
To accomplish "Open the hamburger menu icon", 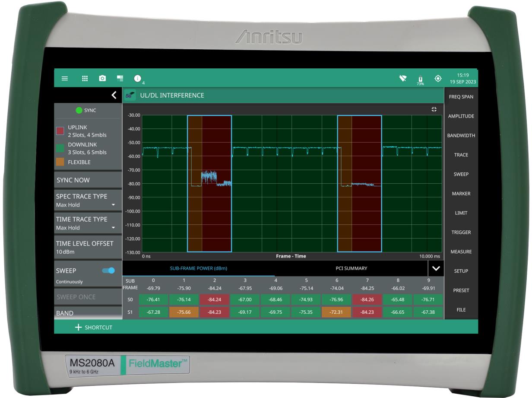I will 64,79.
